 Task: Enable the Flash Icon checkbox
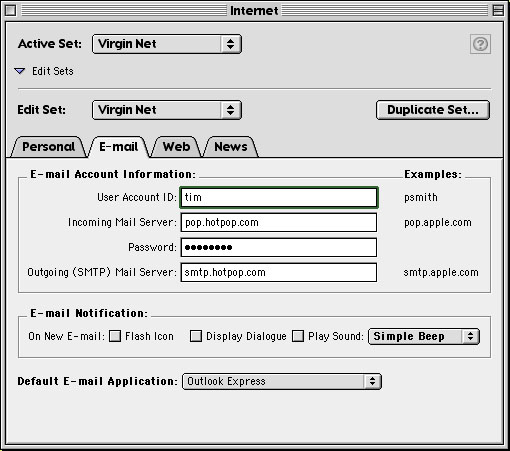point(115,336)
